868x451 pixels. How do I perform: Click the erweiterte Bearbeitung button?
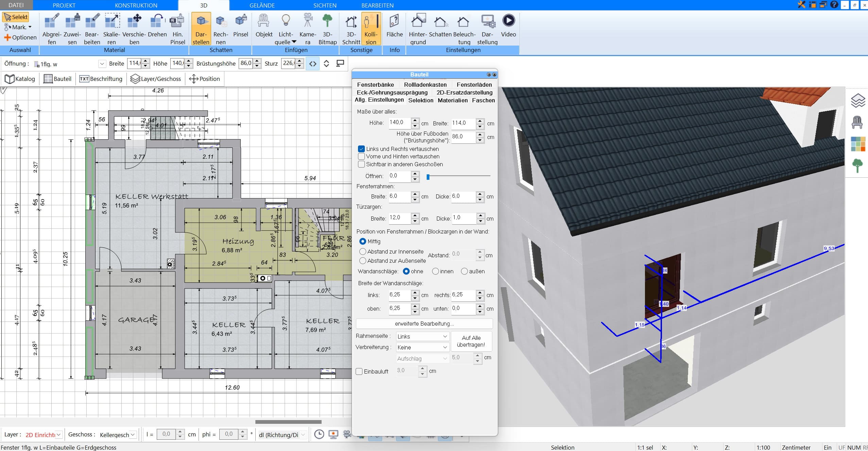424,324
